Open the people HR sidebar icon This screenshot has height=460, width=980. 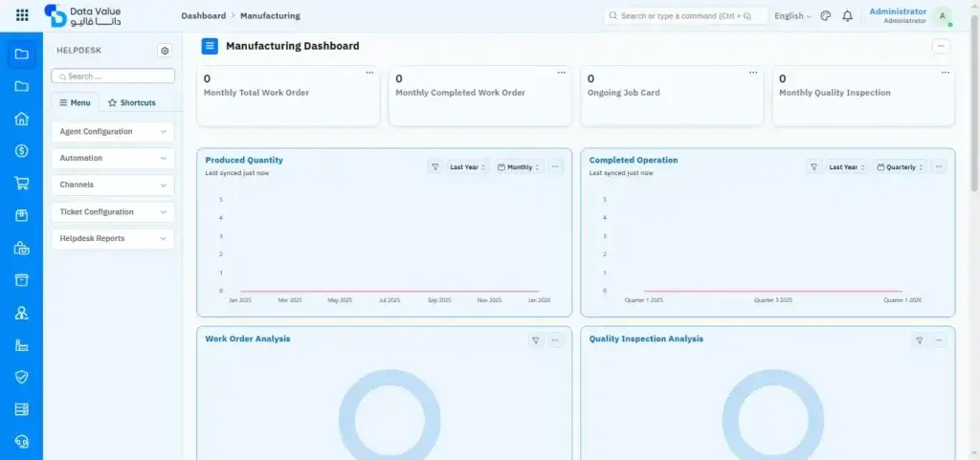[22, 312]
